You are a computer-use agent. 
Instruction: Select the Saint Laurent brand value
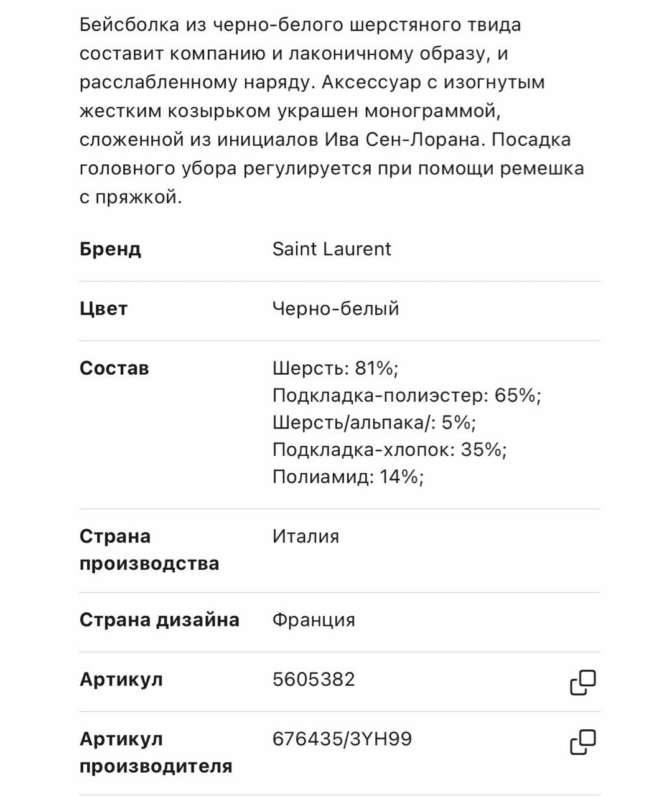pos(332,249)
